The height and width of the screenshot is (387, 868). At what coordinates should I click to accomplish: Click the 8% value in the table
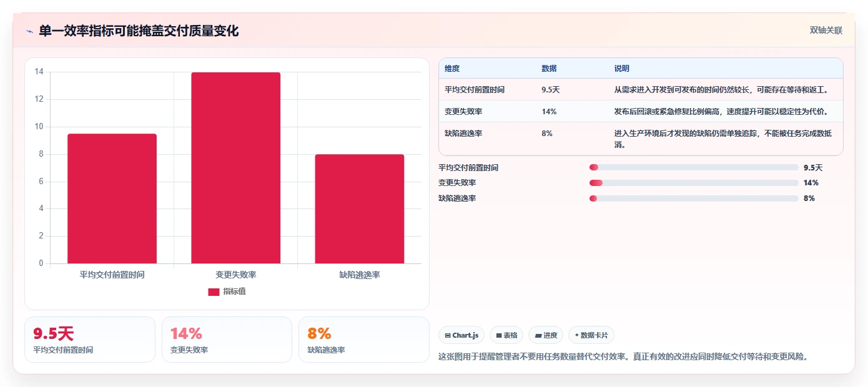[547, 134]
